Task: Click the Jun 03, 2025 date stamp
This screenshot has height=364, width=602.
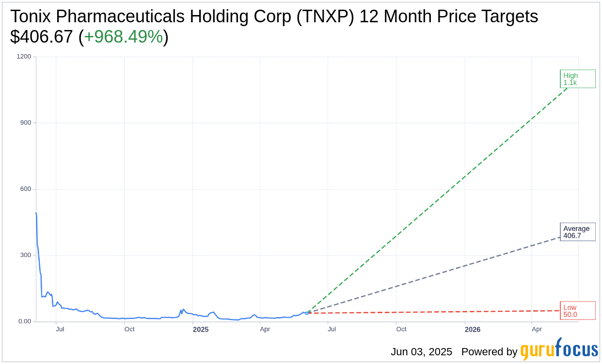Action: point(421,352)
